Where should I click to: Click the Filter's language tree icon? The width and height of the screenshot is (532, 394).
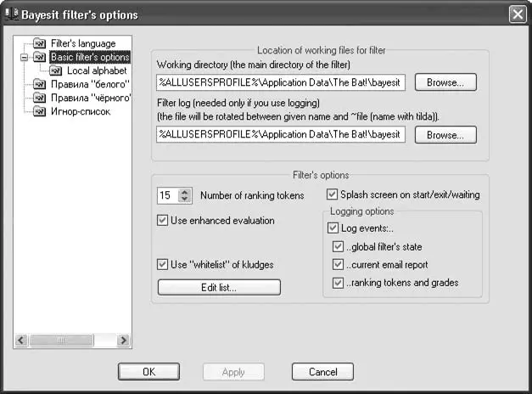tap(39, 43)
